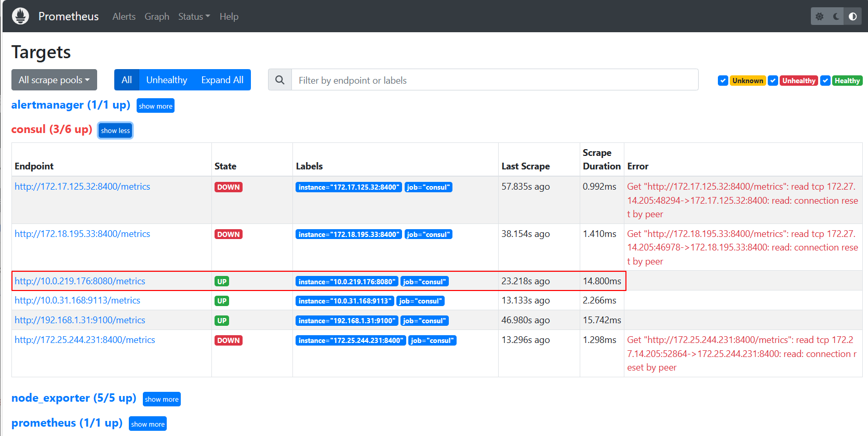868x436 pixels.
Task: Click label instance="172.18.195.33:8400"
Action: [349, 234]
